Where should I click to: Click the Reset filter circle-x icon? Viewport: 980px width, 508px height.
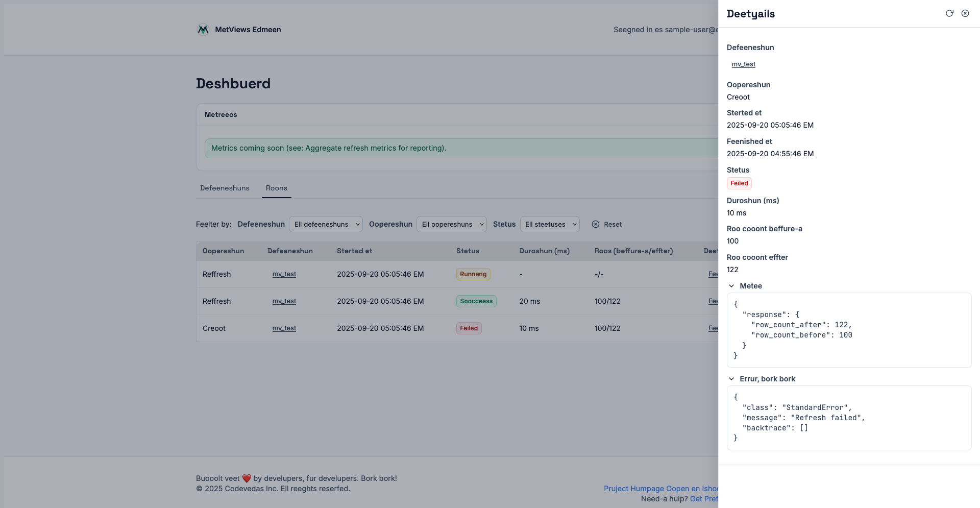pyautogui.click(x=596, y=224)
